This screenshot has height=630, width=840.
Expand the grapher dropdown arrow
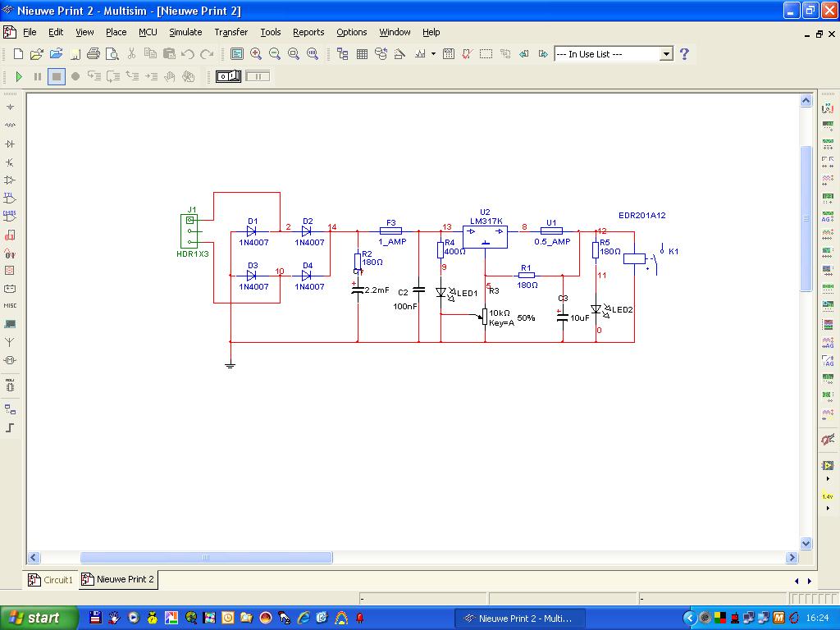tap(434, 54)
